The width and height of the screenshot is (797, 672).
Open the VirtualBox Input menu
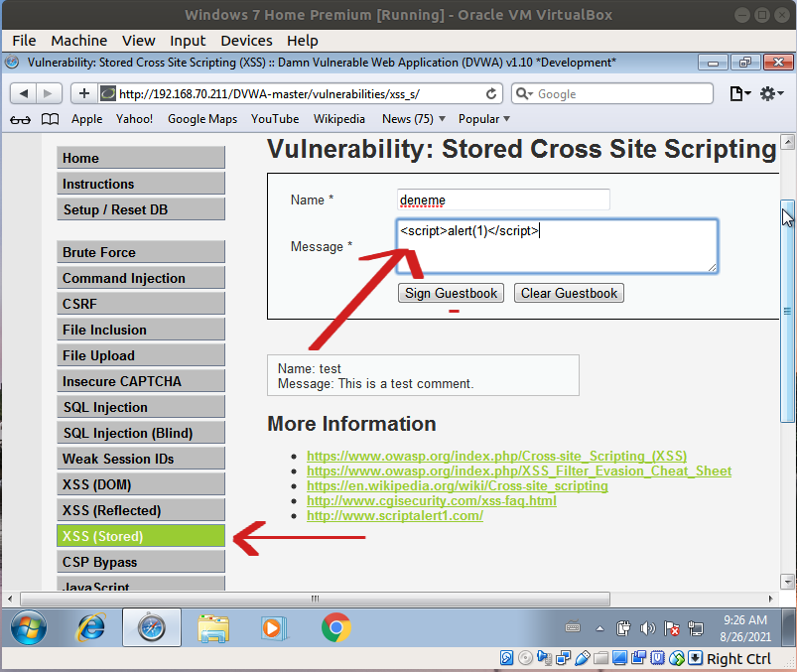[188, 41]
